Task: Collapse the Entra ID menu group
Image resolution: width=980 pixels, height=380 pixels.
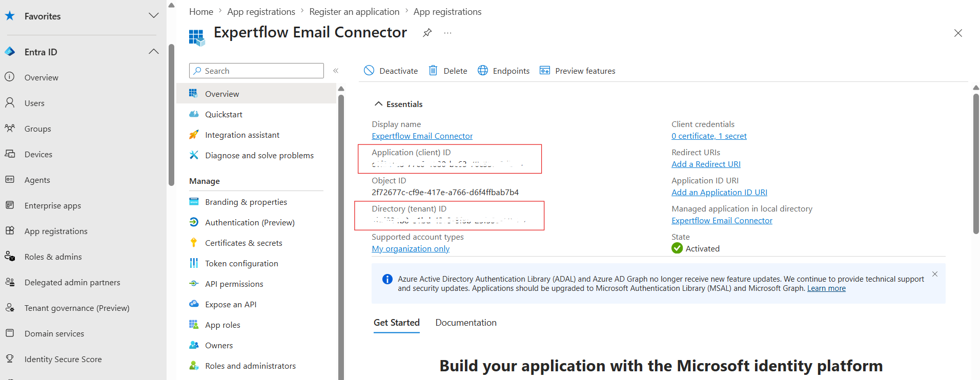Action: pyautogui.click(x=153, y=52)
